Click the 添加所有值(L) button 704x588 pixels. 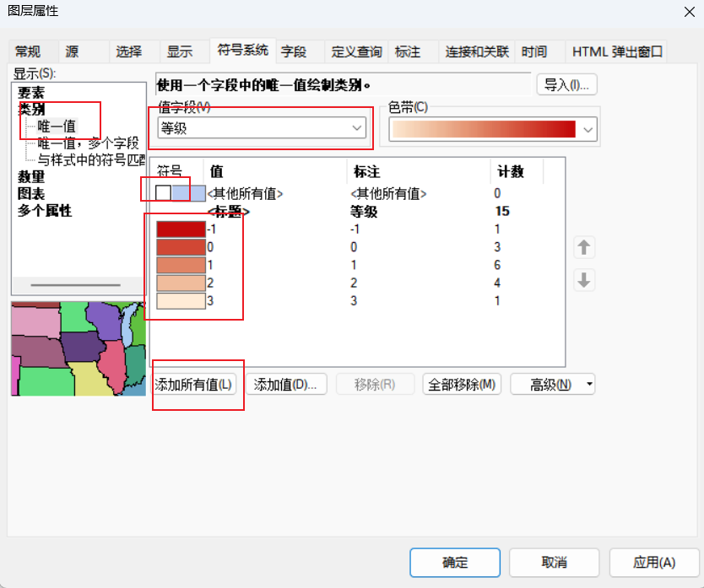(193, 384)
